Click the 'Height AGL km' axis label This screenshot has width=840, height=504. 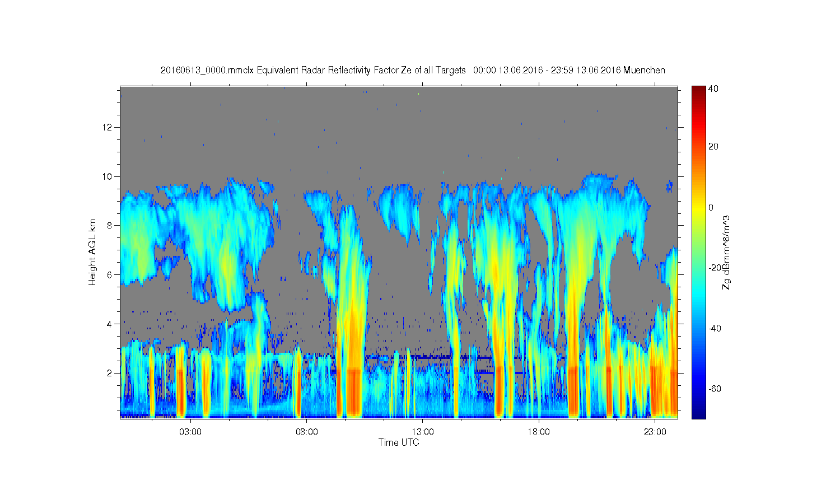tap(92, 252)
